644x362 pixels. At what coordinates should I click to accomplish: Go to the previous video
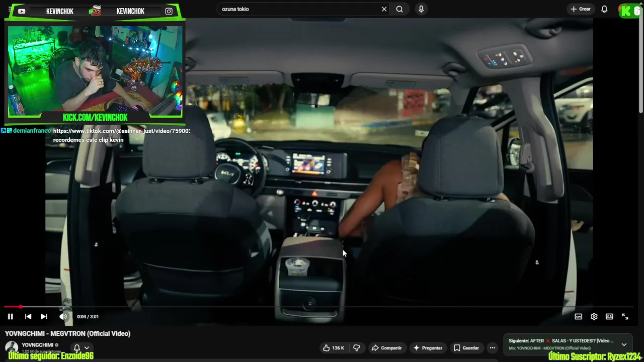[28, 316]
